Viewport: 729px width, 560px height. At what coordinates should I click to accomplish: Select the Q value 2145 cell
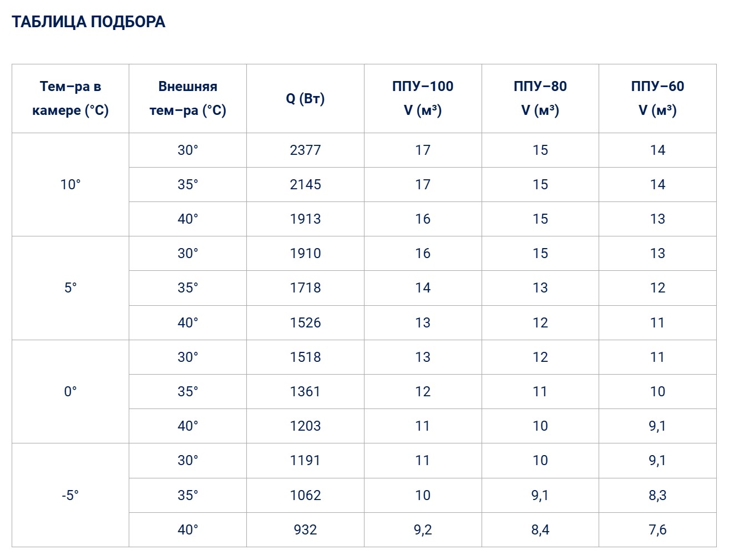coord(305,185)
